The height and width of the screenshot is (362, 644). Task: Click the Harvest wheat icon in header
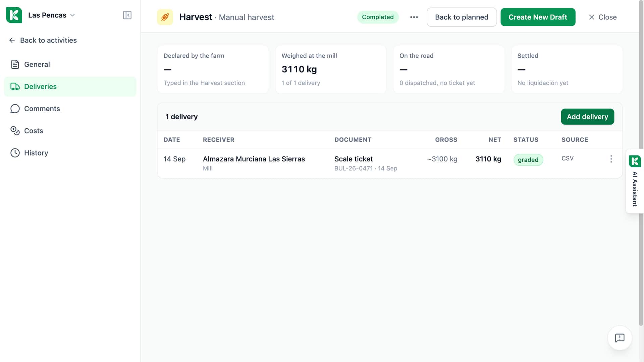click(165, 17)
